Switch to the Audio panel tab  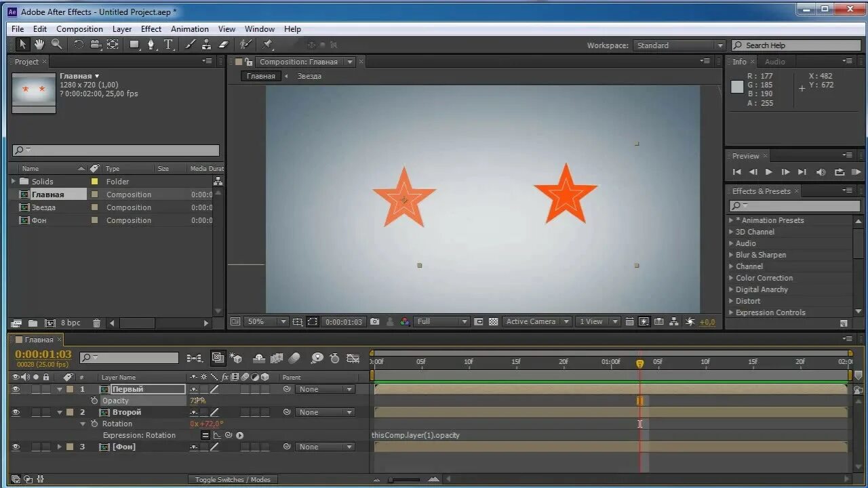coord(774,62)
